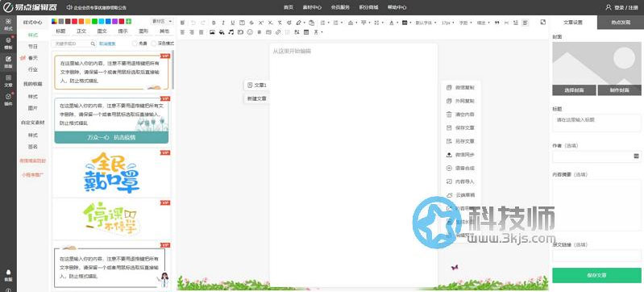Apply underline formatting from the toolbar
The height and width of the screenshot is (292, 644).
tap(233, 23)
